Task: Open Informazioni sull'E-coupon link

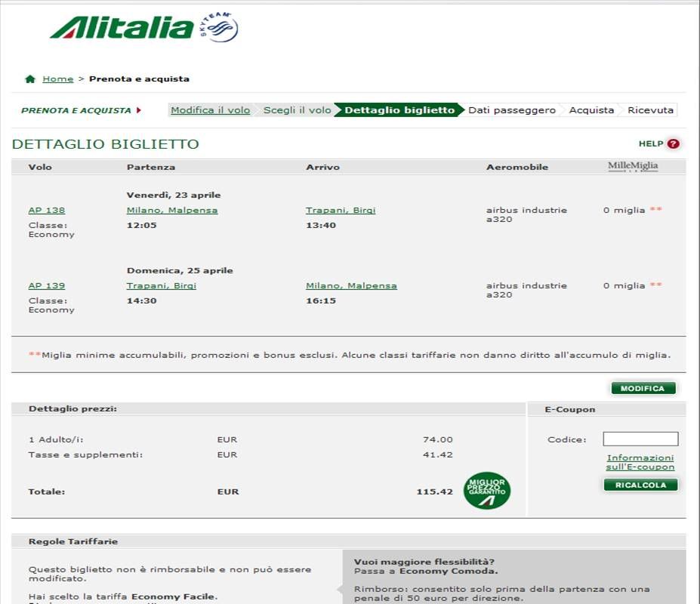Action: point(640,463)
